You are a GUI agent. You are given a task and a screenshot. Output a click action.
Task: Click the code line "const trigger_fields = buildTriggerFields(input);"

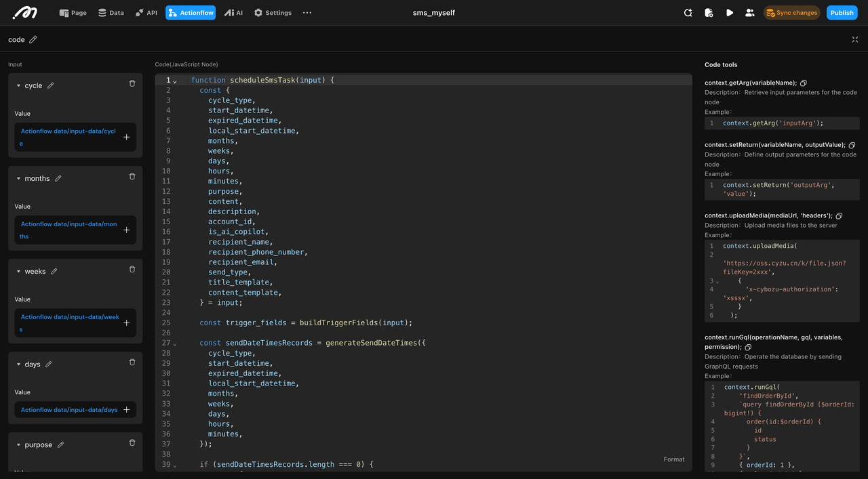pyautogui.click(x=306, y=323)
